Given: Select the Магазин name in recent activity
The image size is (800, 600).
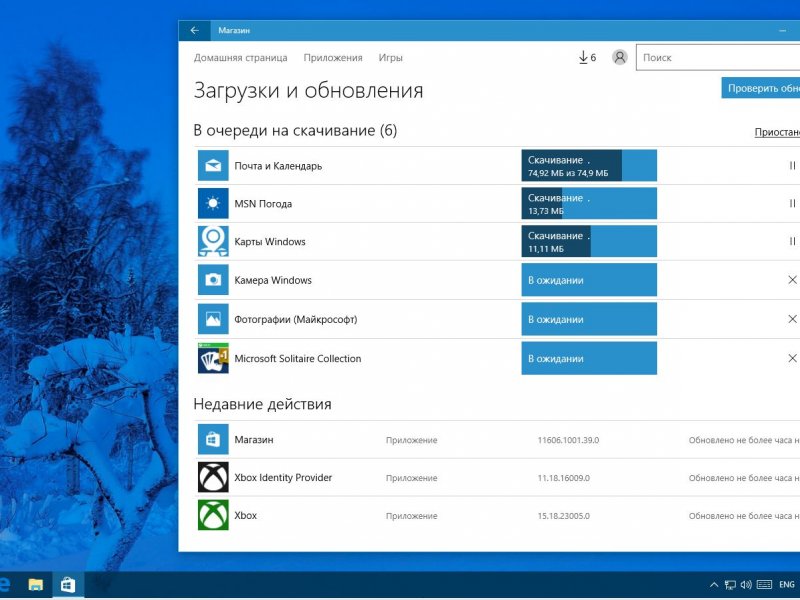Looking at the screenshot, I should (254, 440).
